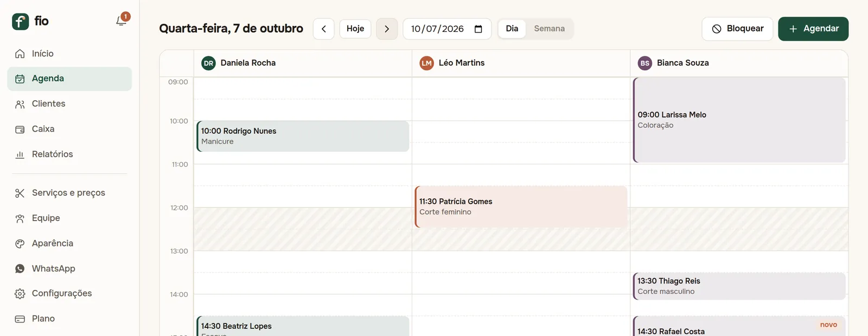This screenshot has height=336, width=868.
Task: Click the novo badge on Rafael Costa
Action: click(828, 325)
